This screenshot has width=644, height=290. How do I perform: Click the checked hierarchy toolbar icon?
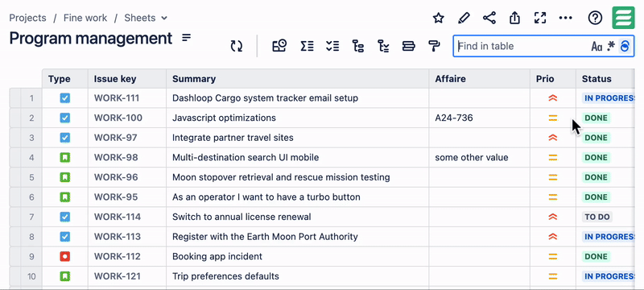click(x=383, y=46)
